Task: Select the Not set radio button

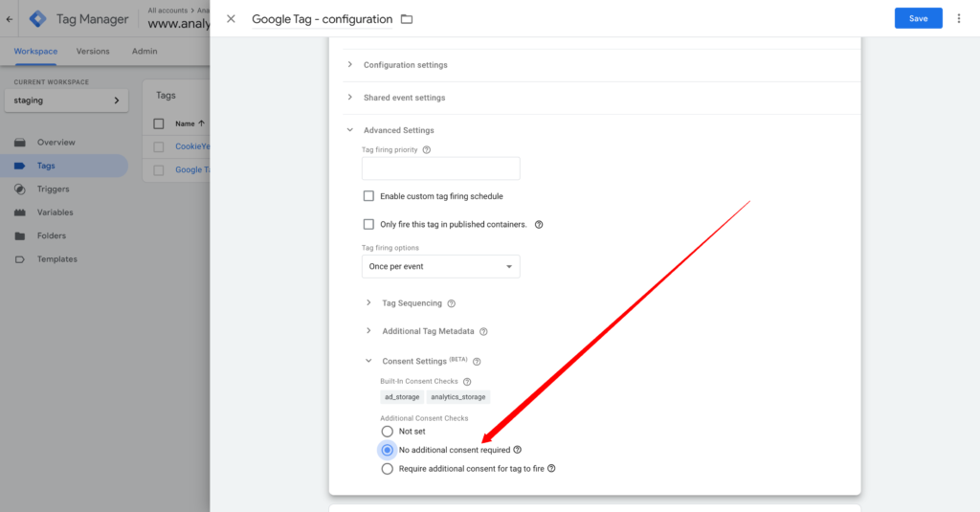Action: pos(387,432)
